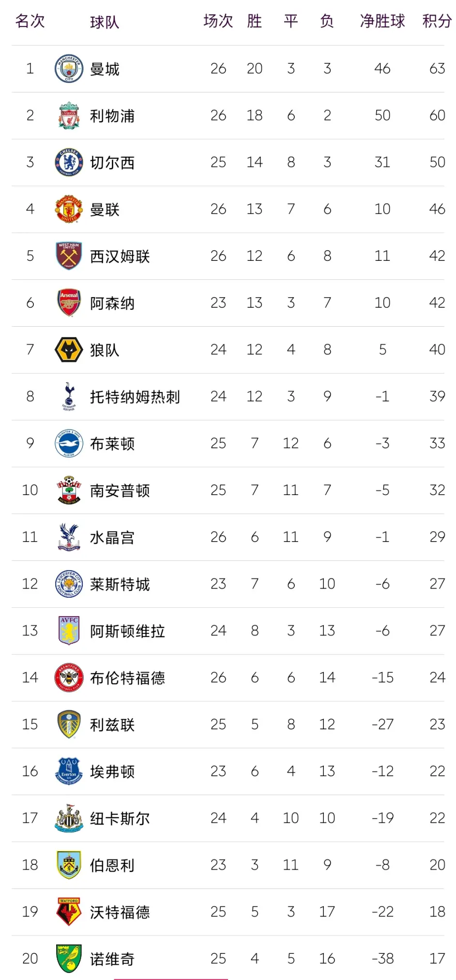The height and width of the screenshot is (980, 456).
Task: Tap Everton's points value 22
Action: [437, 771]
